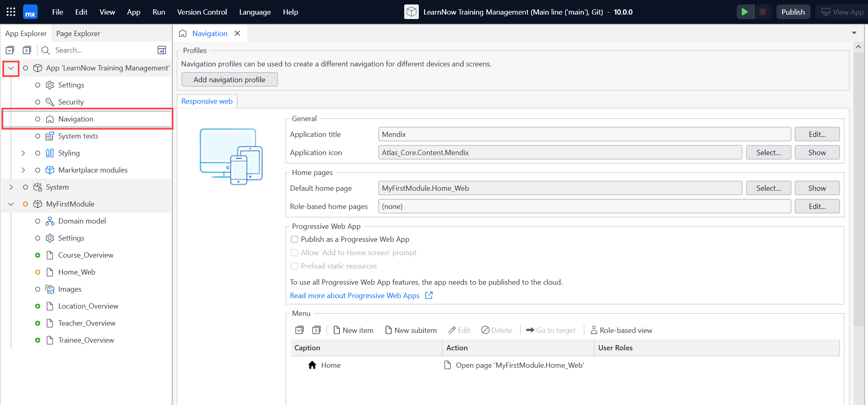This screenshot has height=405, width=868.
Task: Switch to the App Explorer tab
Action: click(26, 33)
